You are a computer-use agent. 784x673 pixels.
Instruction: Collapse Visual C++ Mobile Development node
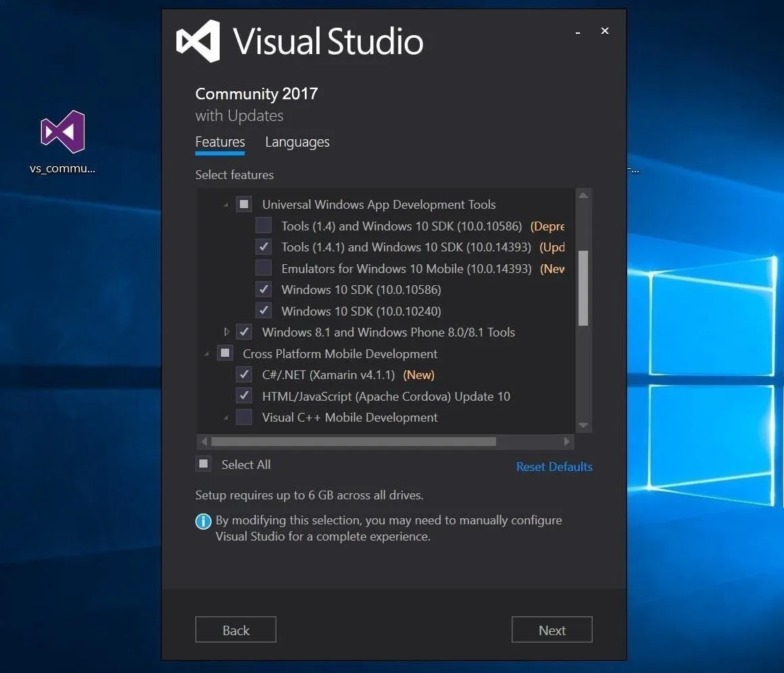click(x=226, y=418)
